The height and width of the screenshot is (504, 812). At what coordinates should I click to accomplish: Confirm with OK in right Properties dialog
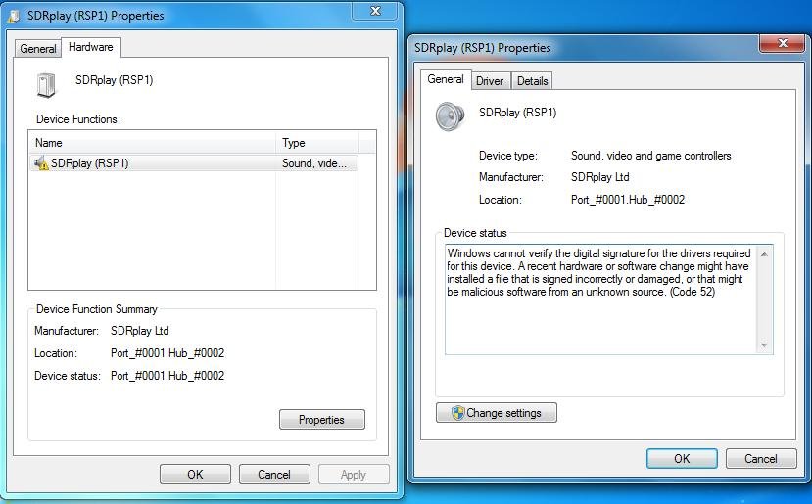682,459
